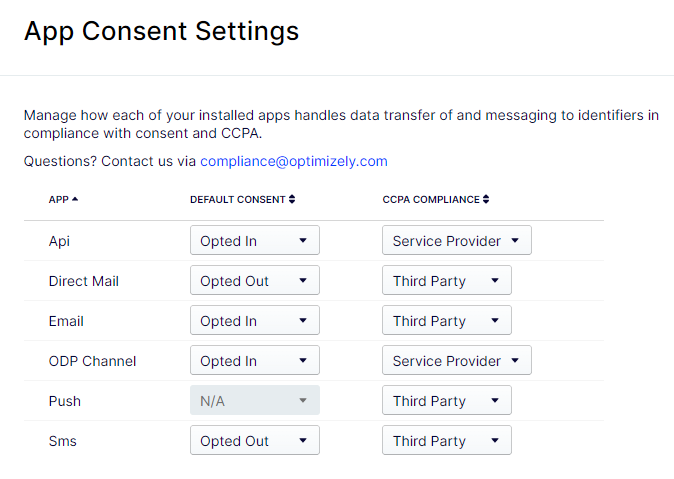This screenshot has height=479, width=674.
Task: Sort table by App column header
Action: (x=63, y=199)
